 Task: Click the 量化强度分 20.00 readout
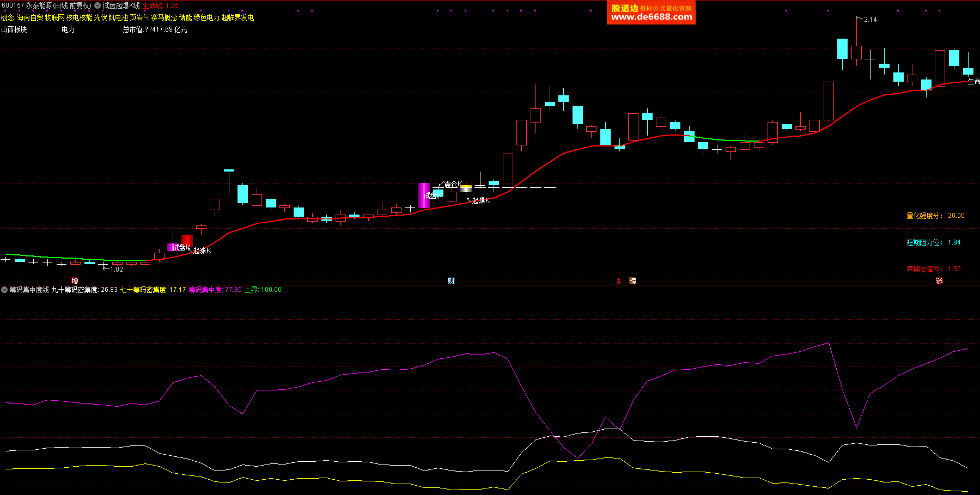pos(935,216)
